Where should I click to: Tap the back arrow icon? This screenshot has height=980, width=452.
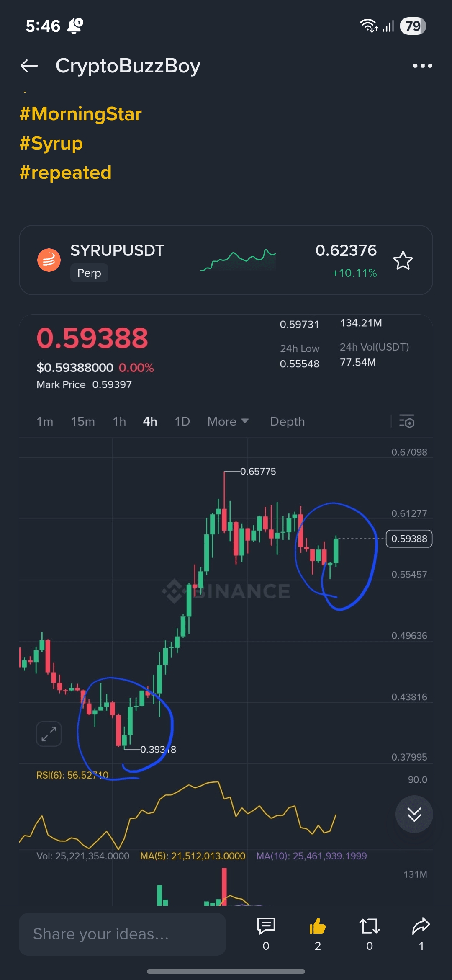tap(29, 66)
